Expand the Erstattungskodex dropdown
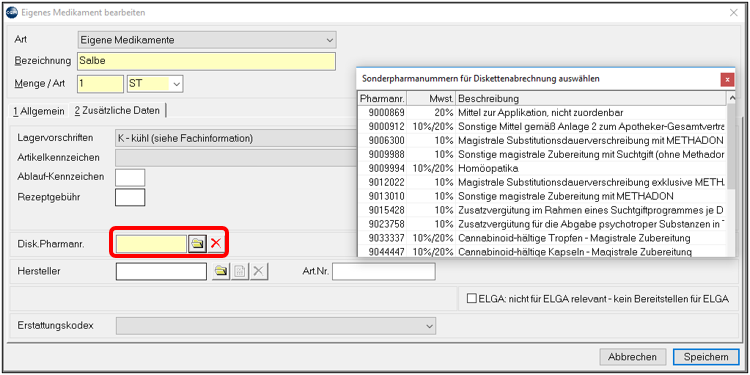 pos(276,326)
